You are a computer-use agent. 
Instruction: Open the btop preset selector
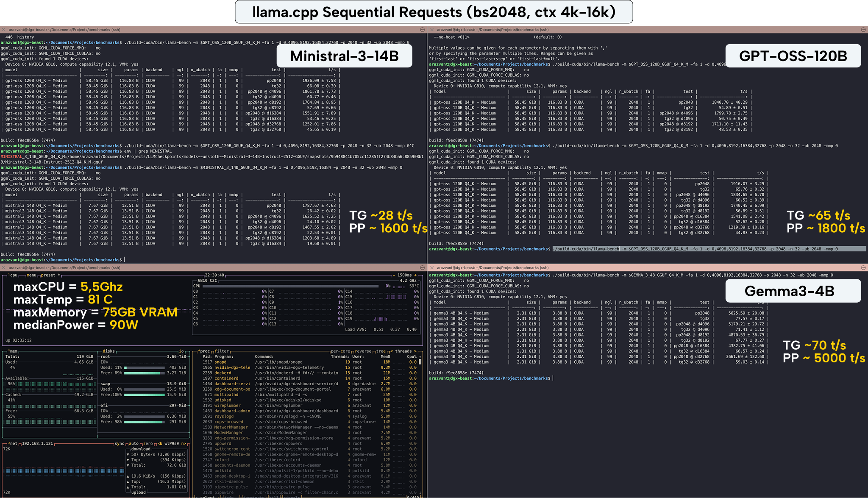(48, 275)
